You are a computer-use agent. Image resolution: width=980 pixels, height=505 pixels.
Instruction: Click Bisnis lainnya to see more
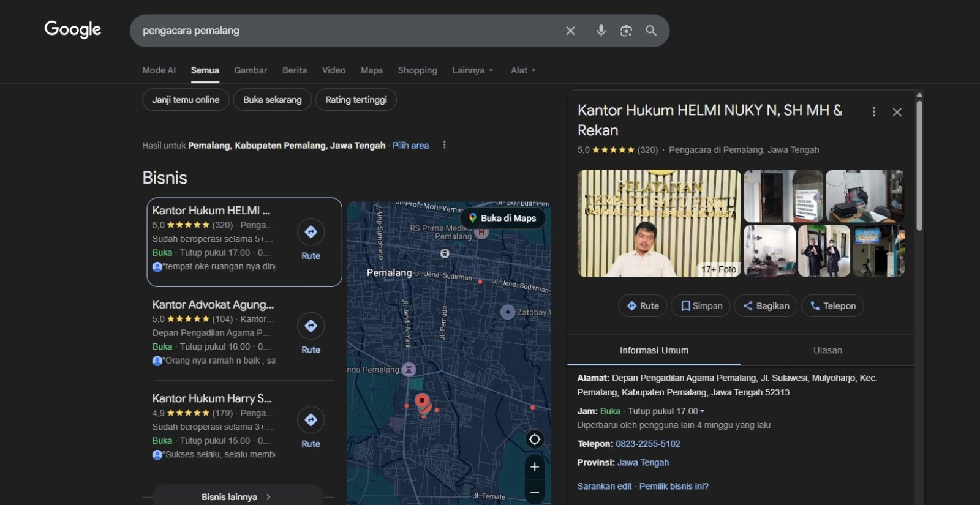click(237, 496)
